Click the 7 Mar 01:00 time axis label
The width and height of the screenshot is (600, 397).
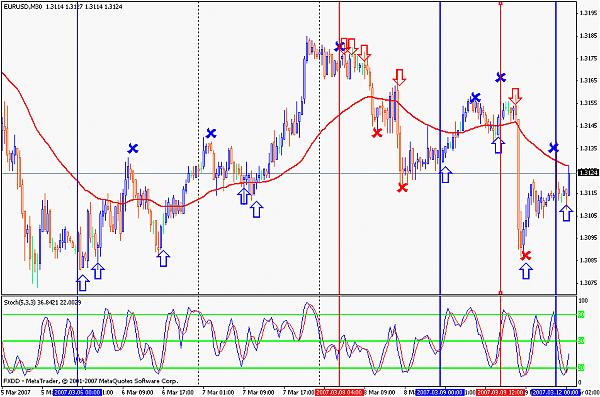tap(218, 392)
